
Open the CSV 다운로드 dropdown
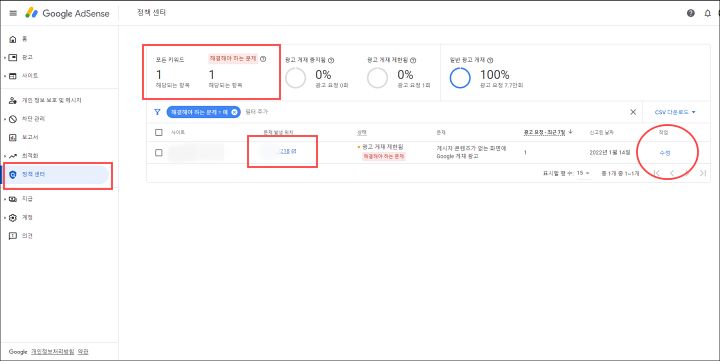[675, 112]
